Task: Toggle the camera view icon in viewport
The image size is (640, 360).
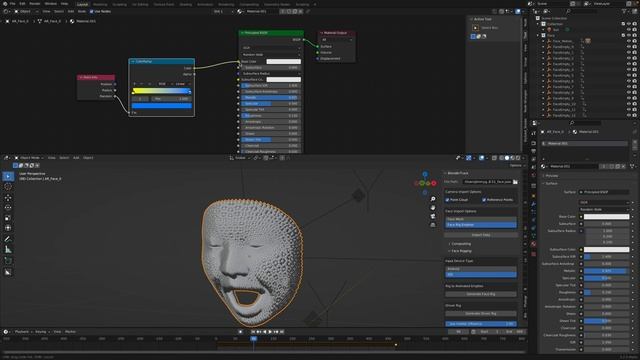Action: tap(433, 216)
